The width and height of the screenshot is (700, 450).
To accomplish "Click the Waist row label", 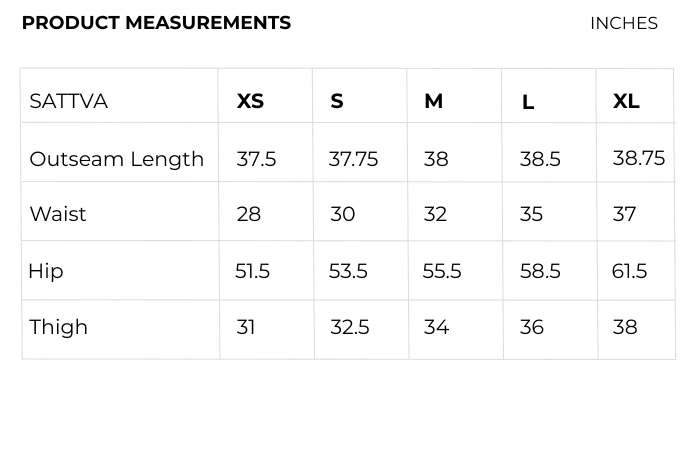I will (x=58, y=214).
